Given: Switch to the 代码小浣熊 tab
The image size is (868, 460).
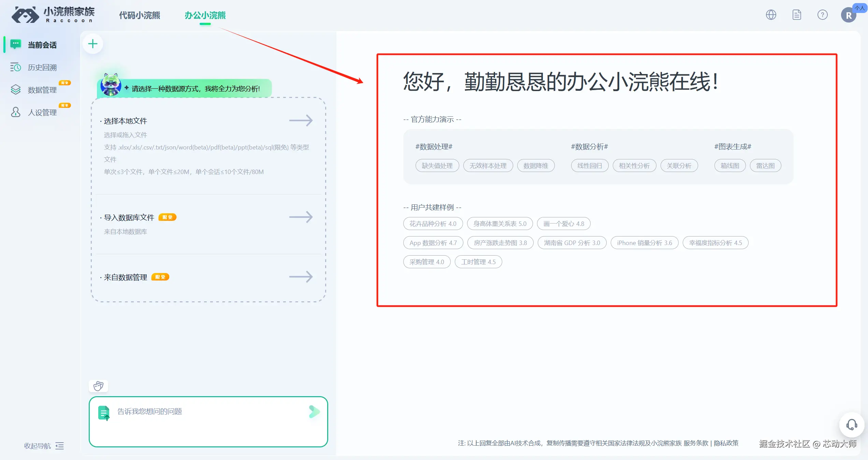Looking at the screenshot, I should click(x=139, y=15).
